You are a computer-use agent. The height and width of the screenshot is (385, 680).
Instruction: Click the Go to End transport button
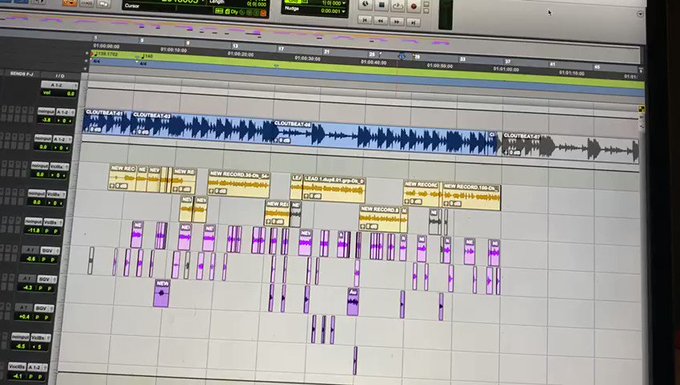pyautogui.click(x=413, y=22)
